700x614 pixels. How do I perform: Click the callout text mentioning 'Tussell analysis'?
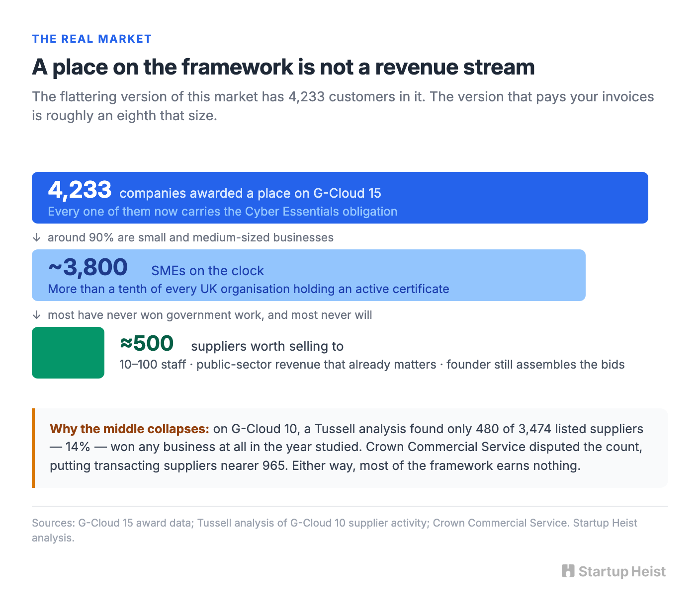pyautogui.click(x=347, y=448)
